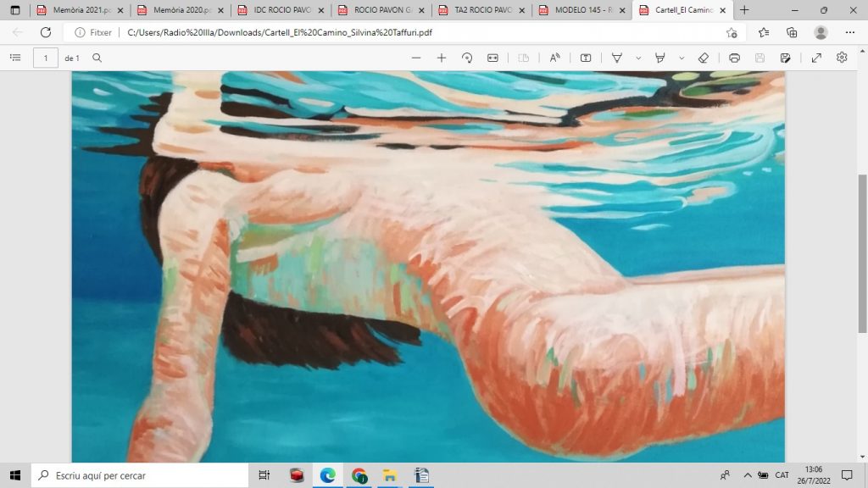Click the CAT input language indicator
The image size is (868, 488).
(782, 475)
